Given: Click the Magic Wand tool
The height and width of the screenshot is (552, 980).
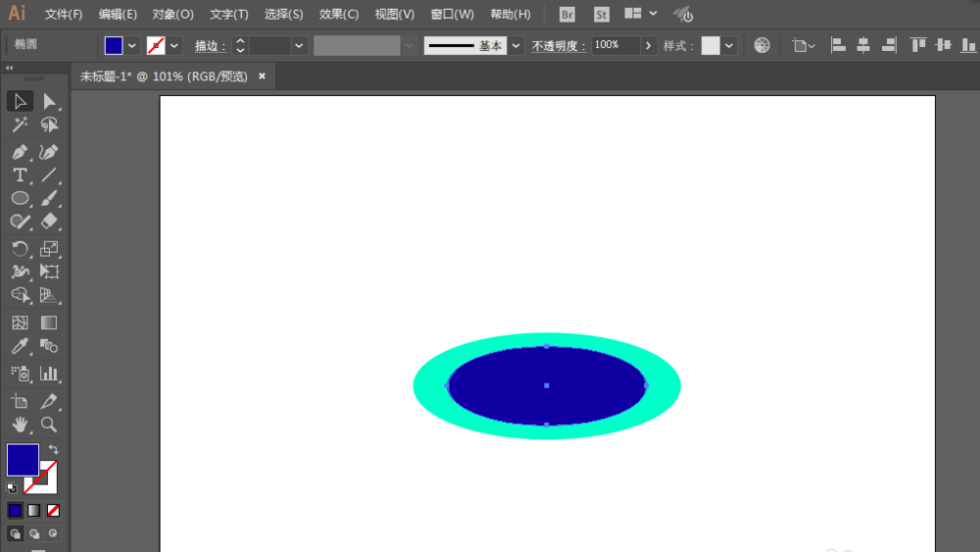Looking at the screenshot, I should (20, 125).
